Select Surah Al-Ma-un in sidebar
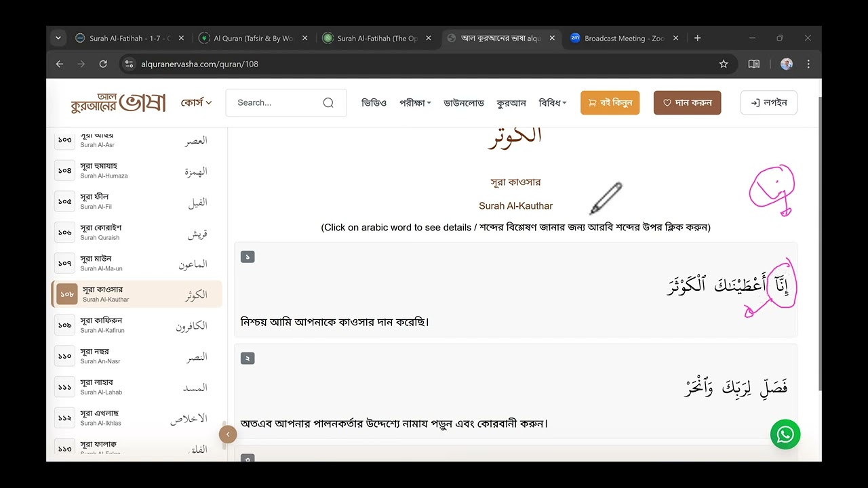 [136, 264]
